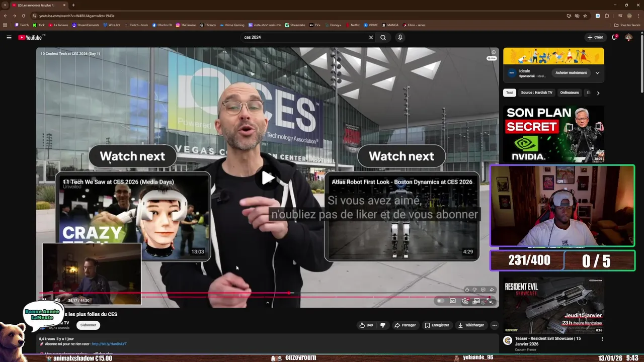Open the browser extensions puzzle icon
644x362 pixels.
click(607, 16)
